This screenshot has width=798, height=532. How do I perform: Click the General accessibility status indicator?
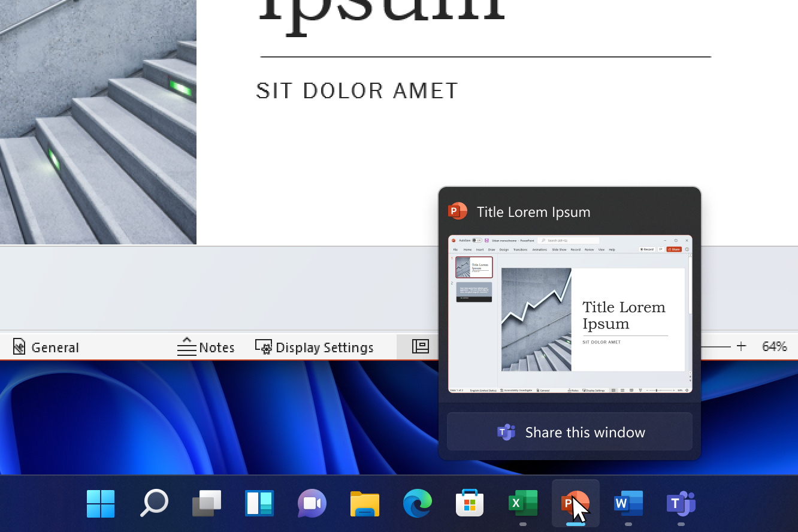tap(45, 346)
